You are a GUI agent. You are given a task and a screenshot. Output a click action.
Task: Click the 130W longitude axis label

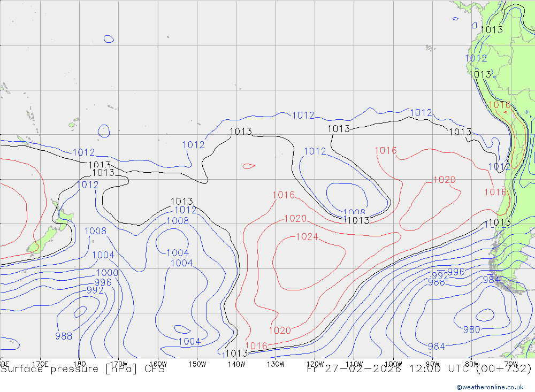pyautogui.click(x=276, y=364)
